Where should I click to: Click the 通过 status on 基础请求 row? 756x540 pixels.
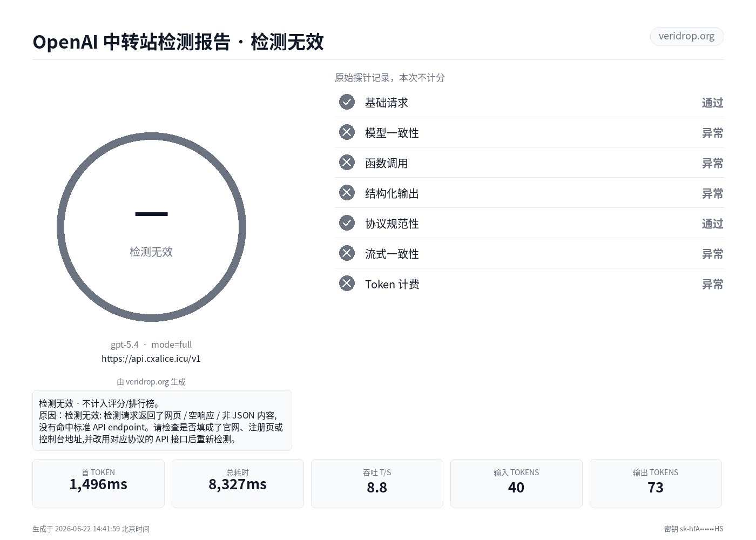[x=712, y=103]
